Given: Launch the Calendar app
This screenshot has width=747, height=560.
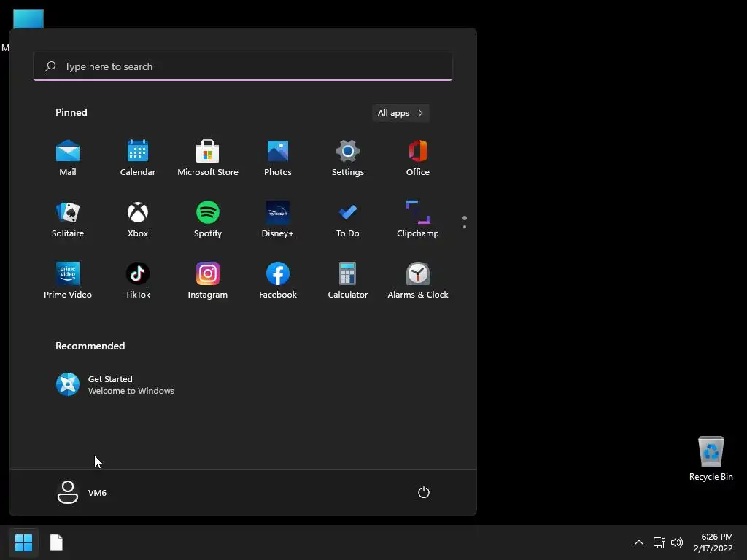Looking at the screenshot, I should pos(138,158).
